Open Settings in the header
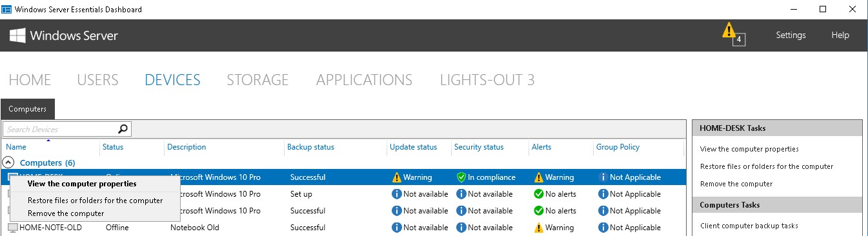868x236 pixels. pyautogui.click(x=791, y=35)
